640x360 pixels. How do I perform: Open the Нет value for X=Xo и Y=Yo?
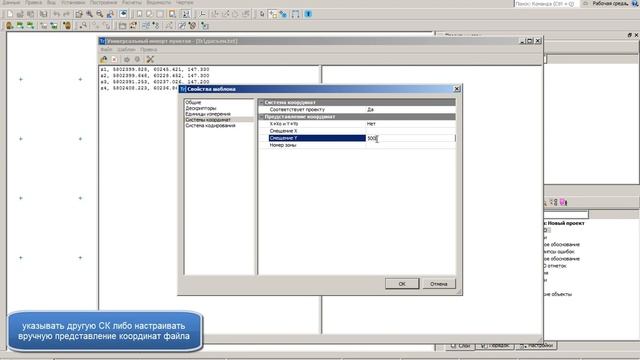click(410, 124)
